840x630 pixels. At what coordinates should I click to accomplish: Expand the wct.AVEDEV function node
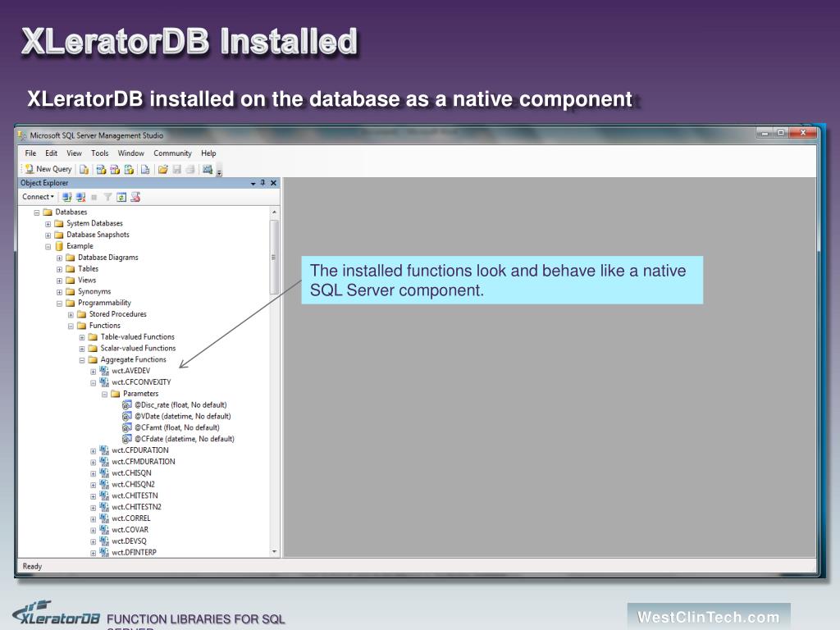pos(94,372)
